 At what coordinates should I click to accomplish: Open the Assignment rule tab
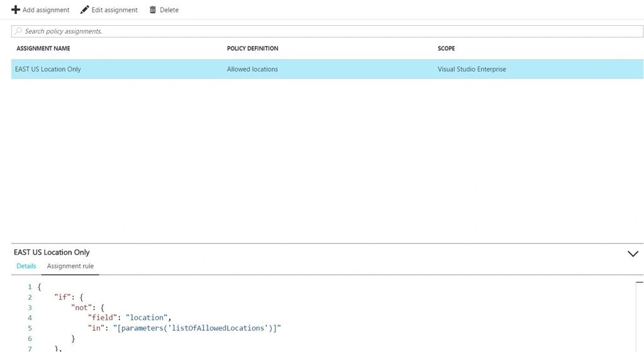[70, 266]
